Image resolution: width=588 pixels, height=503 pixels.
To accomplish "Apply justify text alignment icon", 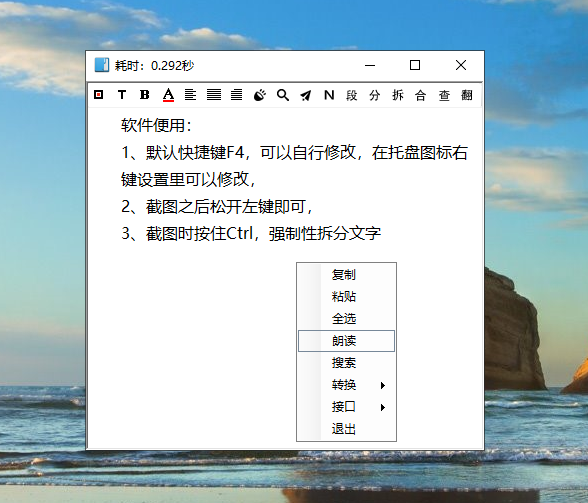I will click(214, 95).
